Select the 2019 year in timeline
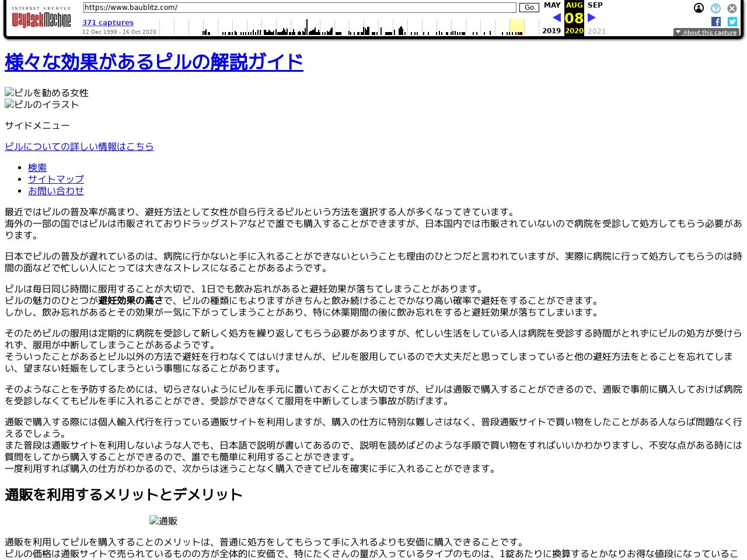Viewport: 747px width, 560px height. tap(551, 31)
